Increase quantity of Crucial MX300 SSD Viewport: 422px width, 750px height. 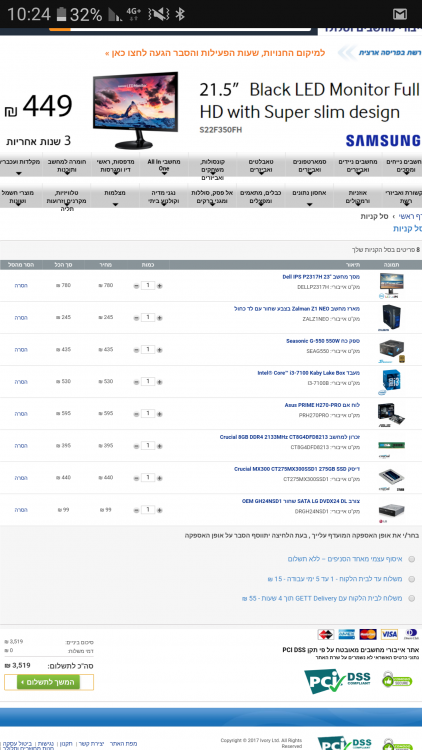[x=160, y=478]
